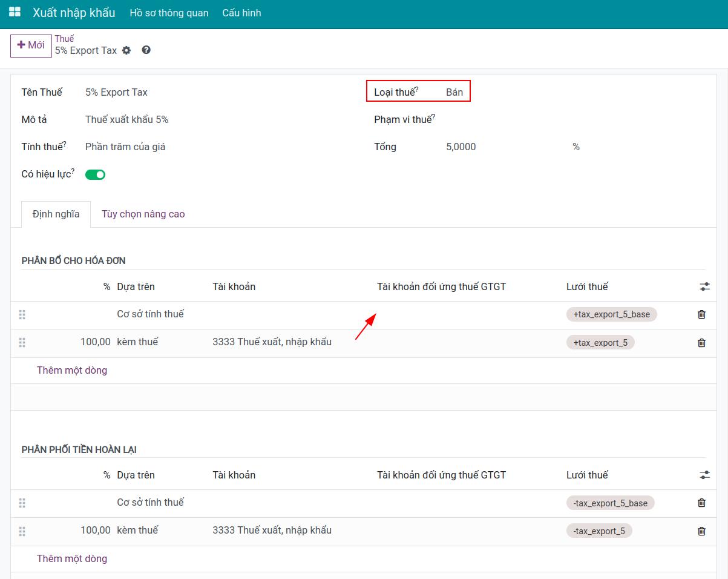Open the apps grid home menu
Viewport: 728px width, 579px height.
coord(15,12)
